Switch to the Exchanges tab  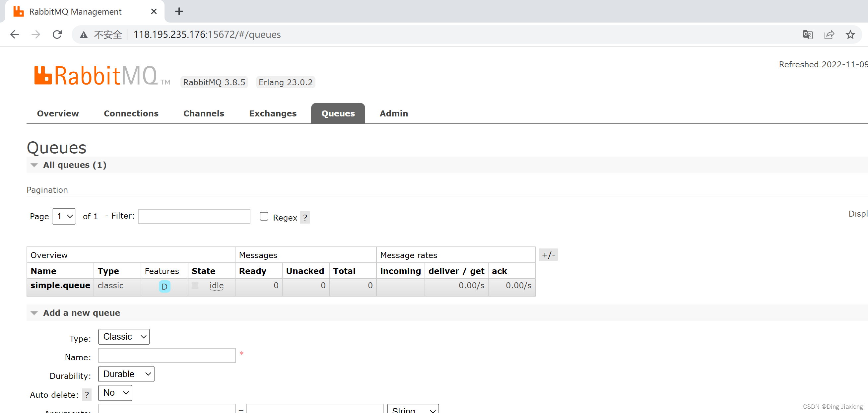coord(273,114)
